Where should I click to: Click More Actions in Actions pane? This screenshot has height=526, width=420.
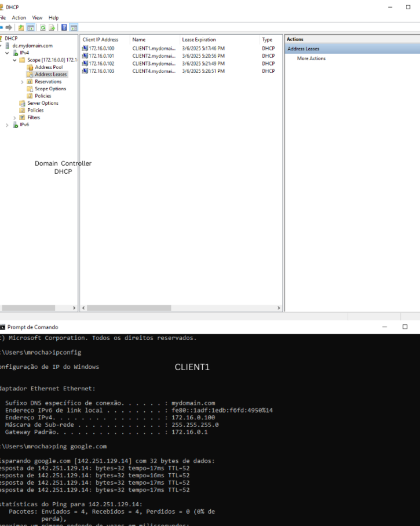point(311,59)
